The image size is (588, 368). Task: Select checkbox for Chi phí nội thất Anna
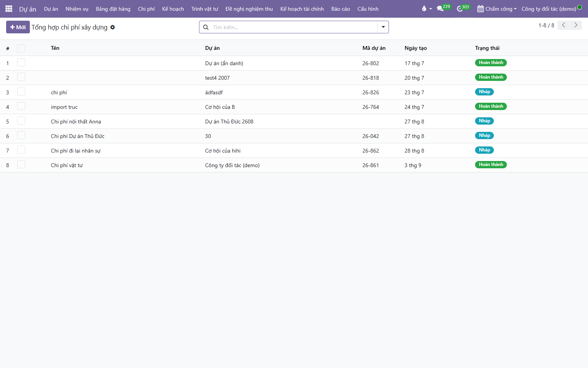(21, 121)
